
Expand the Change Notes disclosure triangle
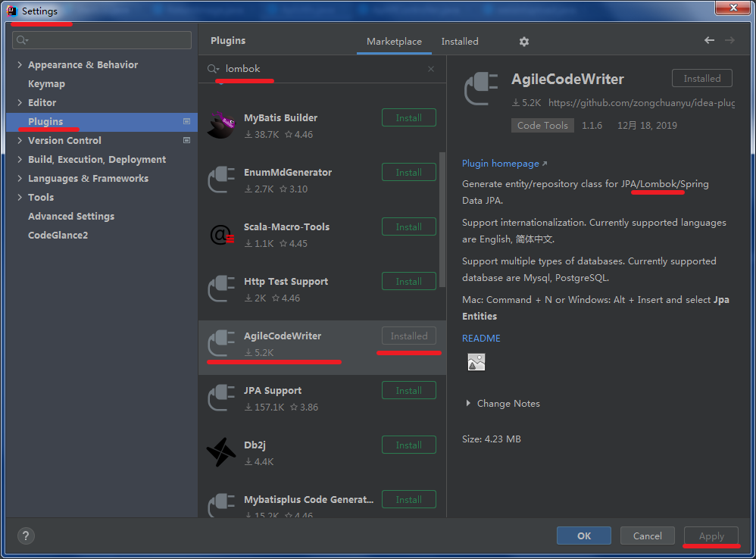point(468,404)
